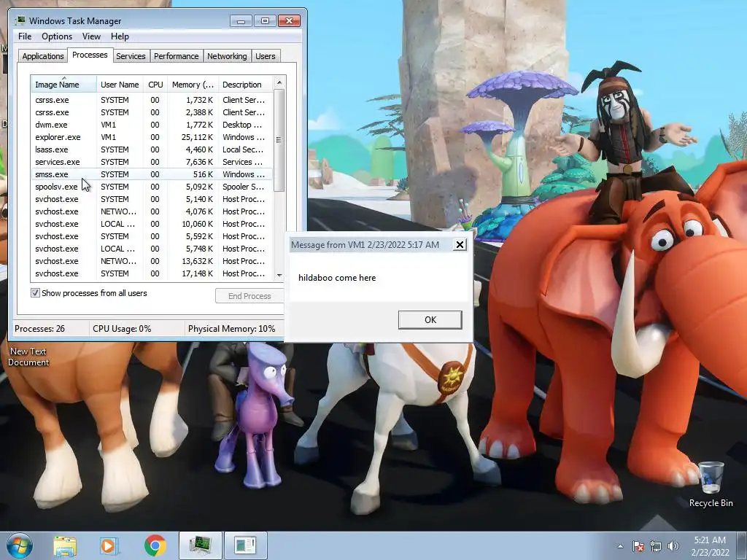The image size is (747, 560).
Task: Click the End Process button
Action: coord(249,296)
